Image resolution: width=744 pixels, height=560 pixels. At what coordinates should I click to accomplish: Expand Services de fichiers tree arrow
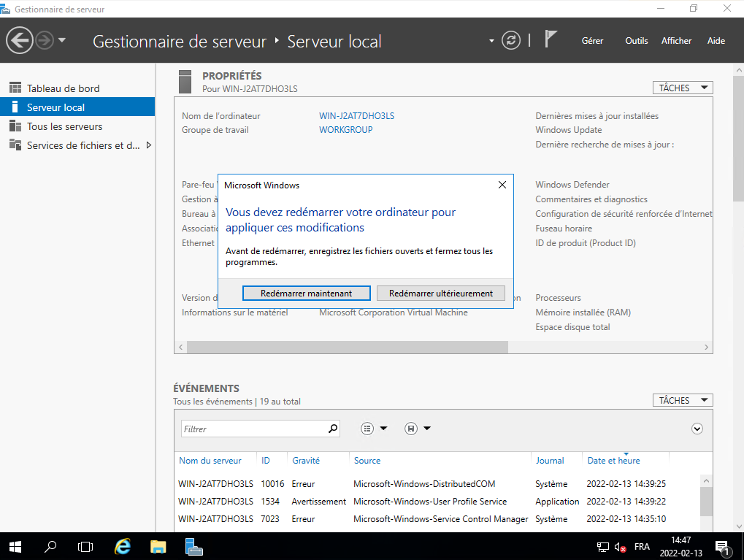tap(149, 145)
